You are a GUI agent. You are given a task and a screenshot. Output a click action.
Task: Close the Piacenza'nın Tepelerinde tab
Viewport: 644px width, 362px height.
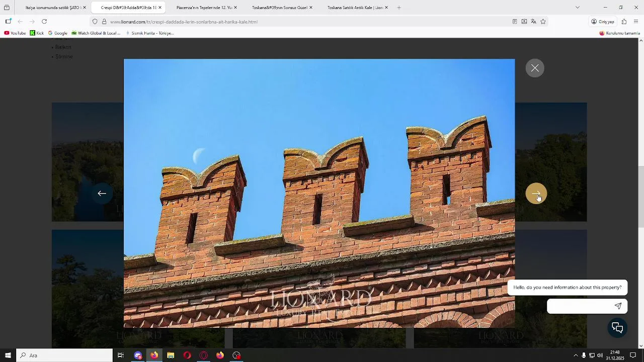pos(235,8)
